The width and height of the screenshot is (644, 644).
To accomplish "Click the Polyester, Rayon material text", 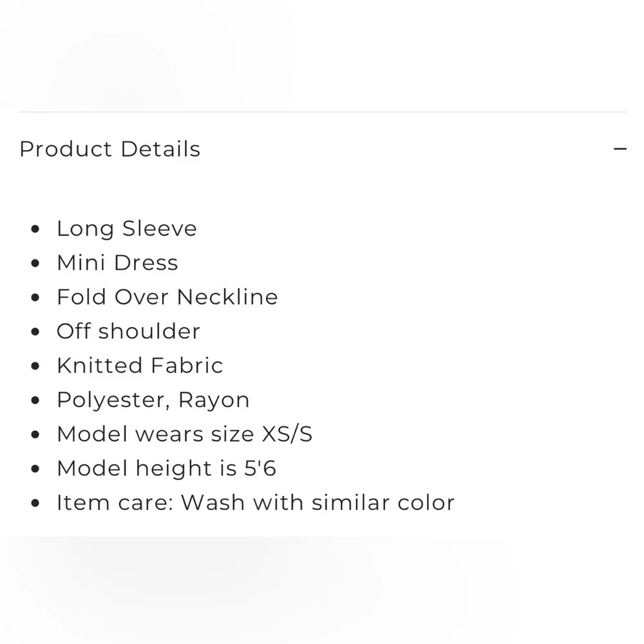I will tap(153, 400).
